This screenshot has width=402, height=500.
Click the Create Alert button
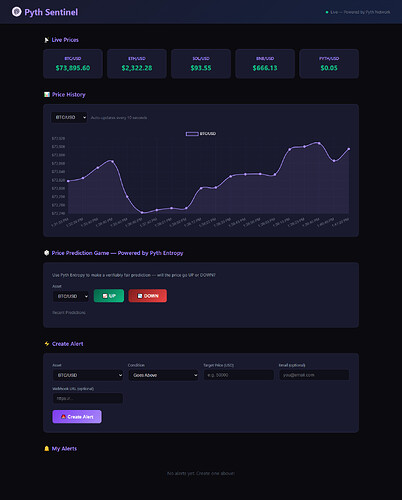pos(77,417)
